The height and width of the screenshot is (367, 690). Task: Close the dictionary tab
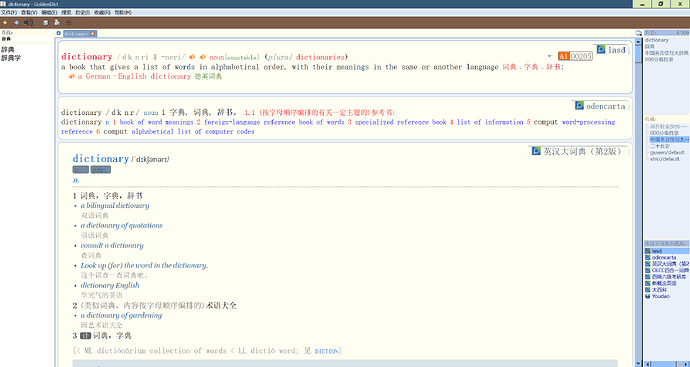coord(93,33)
